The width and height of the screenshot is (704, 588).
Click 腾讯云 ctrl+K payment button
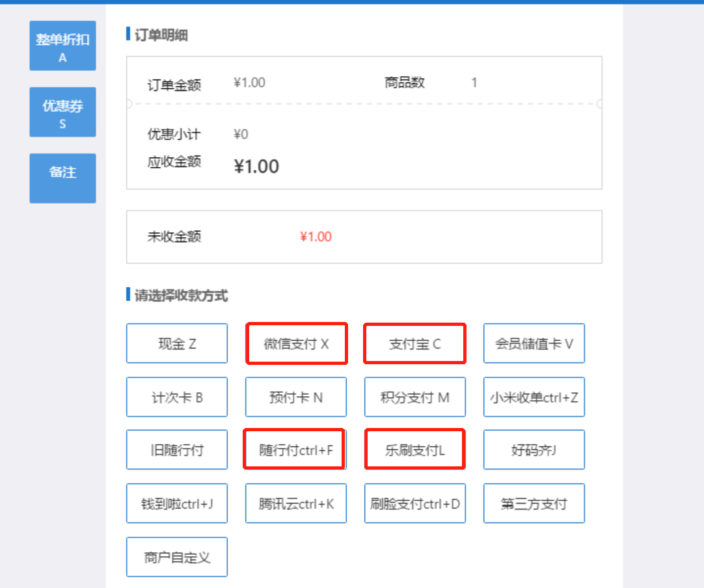pyautogui.click(x=296, y=503)
